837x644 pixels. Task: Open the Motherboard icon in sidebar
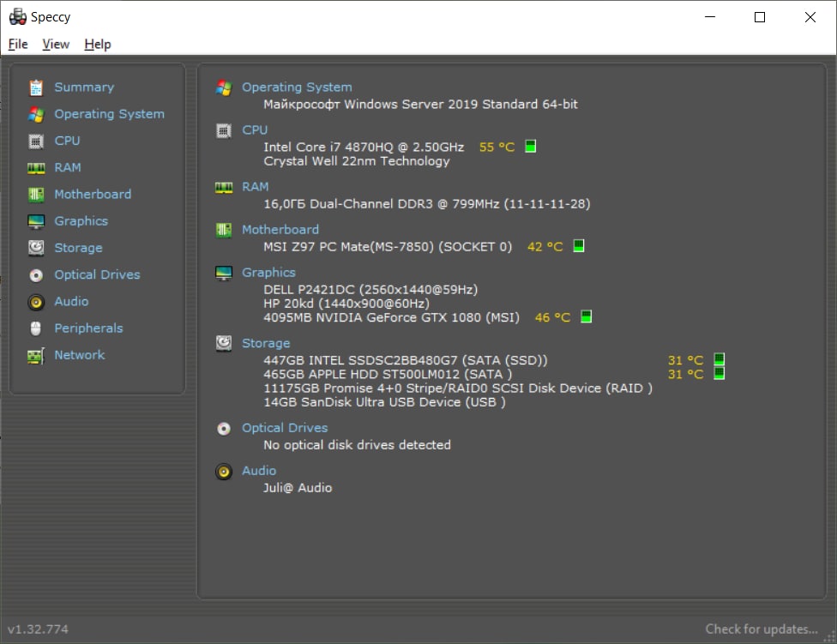point(36,195)
